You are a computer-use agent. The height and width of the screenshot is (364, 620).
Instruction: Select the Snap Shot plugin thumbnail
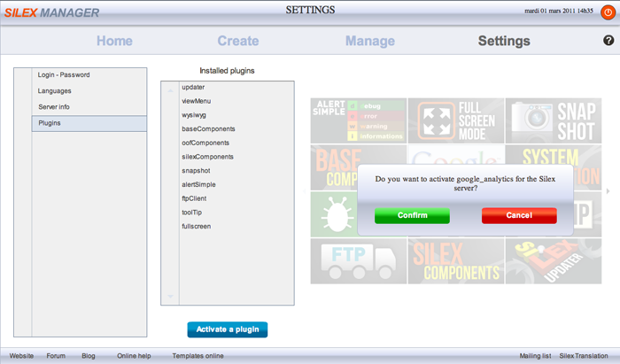(x=554, y=120)
